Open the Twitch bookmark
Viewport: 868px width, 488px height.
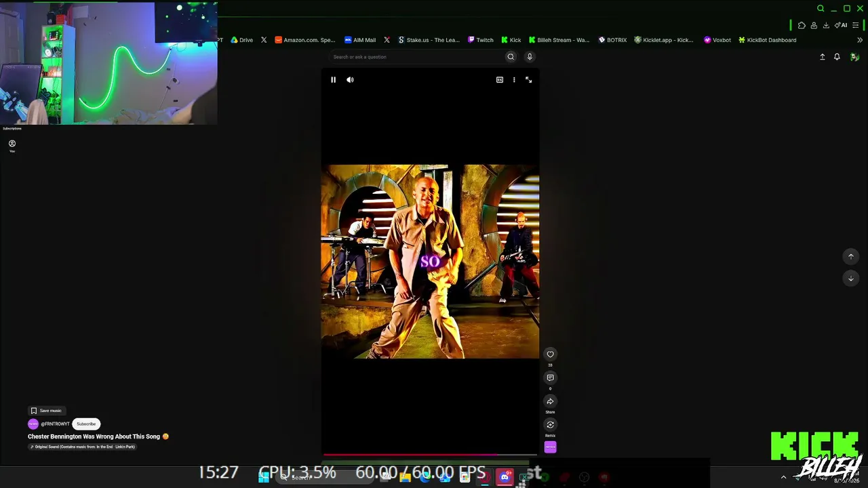pyautogui.click(x=481, y=40)
